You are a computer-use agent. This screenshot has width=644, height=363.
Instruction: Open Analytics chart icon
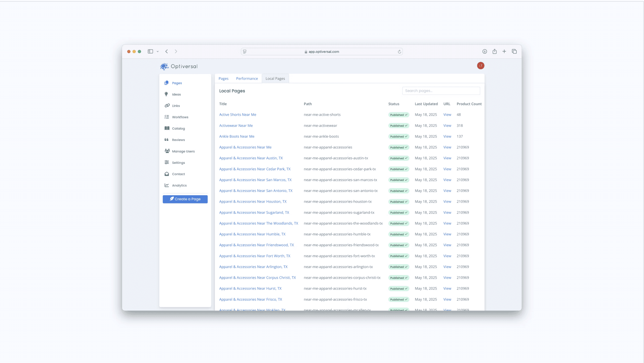point(167,185)
